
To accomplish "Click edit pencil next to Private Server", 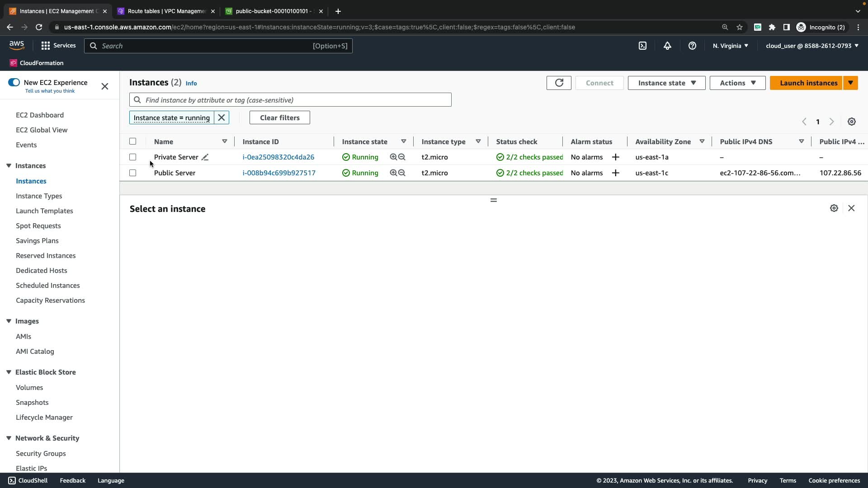I will pos(205,157).
